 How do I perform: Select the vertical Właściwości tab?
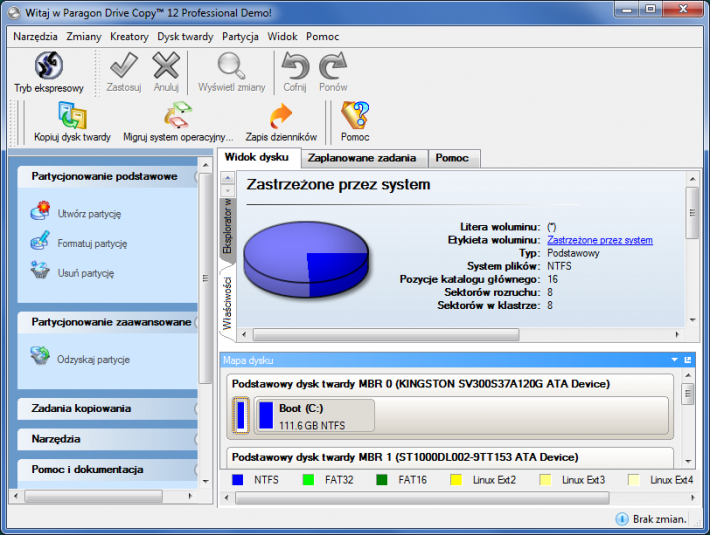point(227,303)
